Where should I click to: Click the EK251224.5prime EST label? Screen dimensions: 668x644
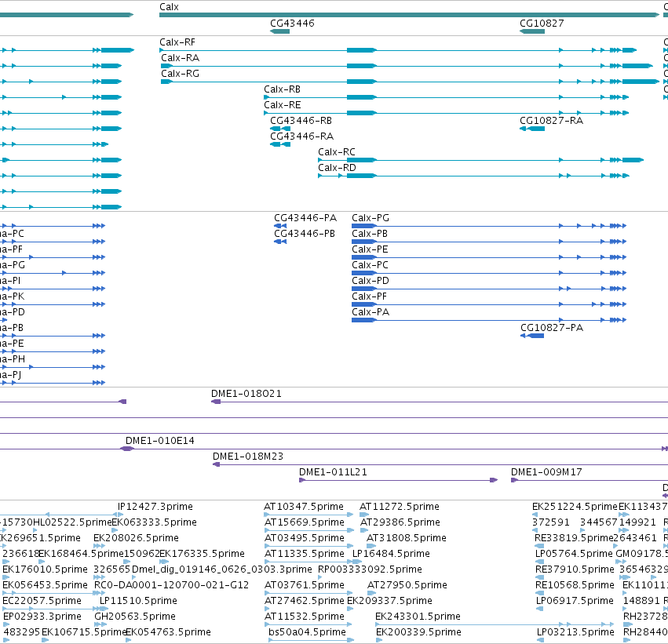(x=575, y=507)
